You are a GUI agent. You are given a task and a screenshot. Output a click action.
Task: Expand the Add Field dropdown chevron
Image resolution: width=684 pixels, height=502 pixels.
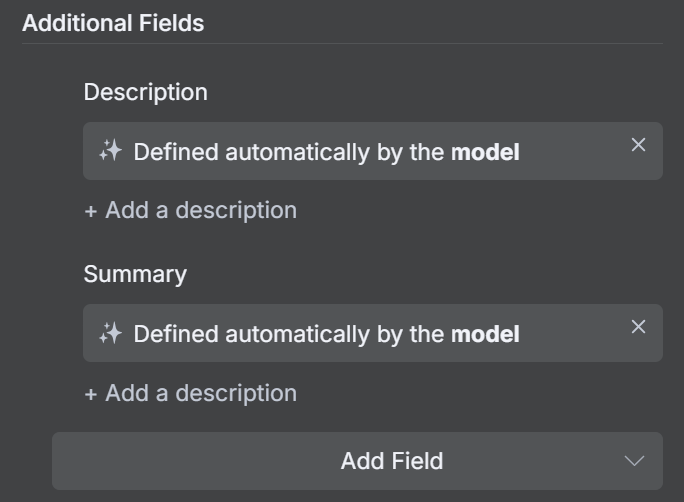[x=634, y=461]
